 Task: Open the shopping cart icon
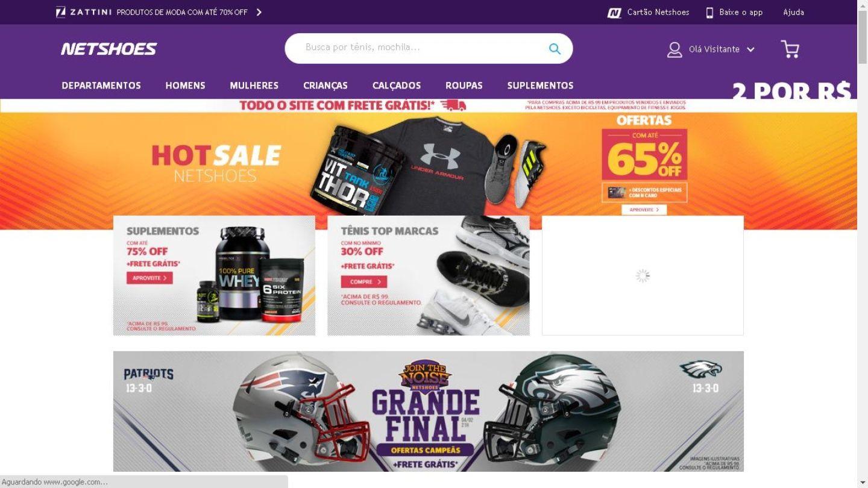click(x=790, y=49)
